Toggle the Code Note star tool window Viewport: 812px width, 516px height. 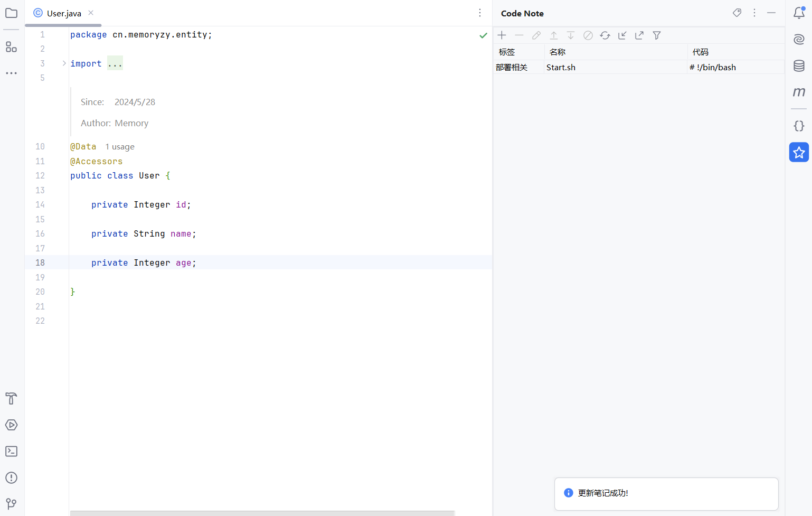pos(799,153)
